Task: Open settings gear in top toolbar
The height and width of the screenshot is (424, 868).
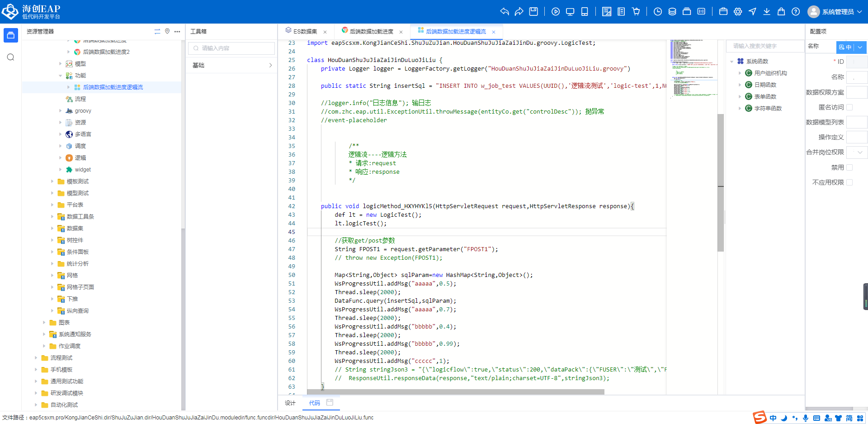Action: (738, 12)
